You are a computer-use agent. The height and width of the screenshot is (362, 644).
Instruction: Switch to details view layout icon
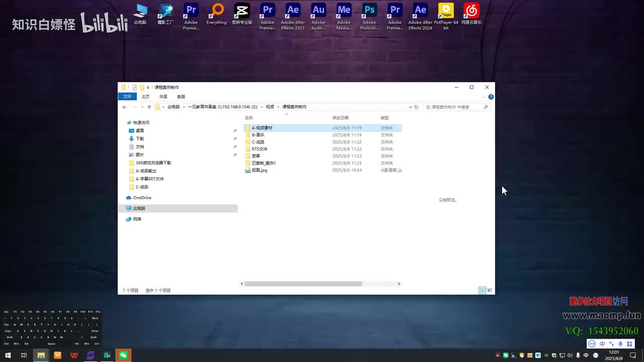tap(482, 290)
